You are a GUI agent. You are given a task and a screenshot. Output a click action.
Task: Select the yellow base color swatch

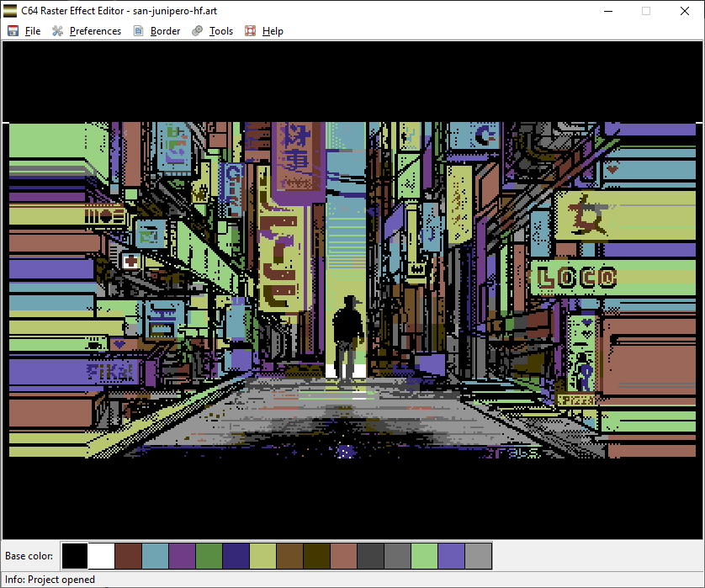click(263, 556)
